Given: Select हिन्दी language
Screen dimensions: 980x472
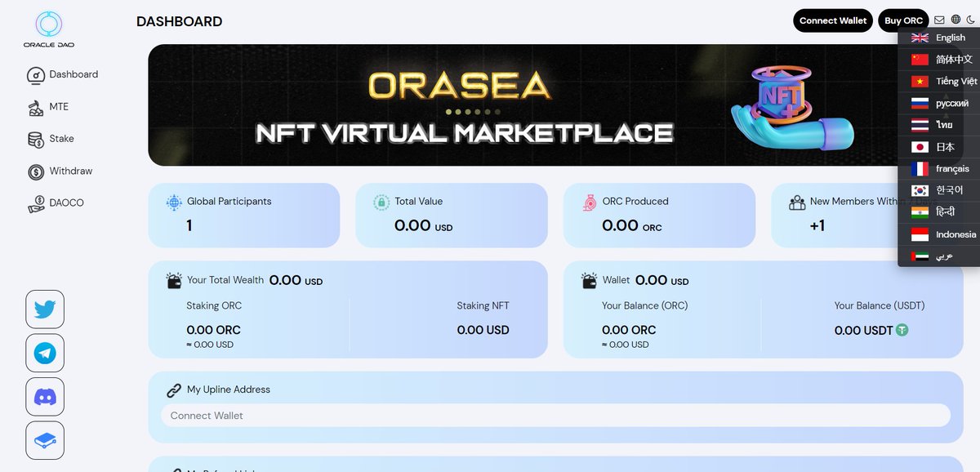Looking at the screenshot, I should (938, 212).
